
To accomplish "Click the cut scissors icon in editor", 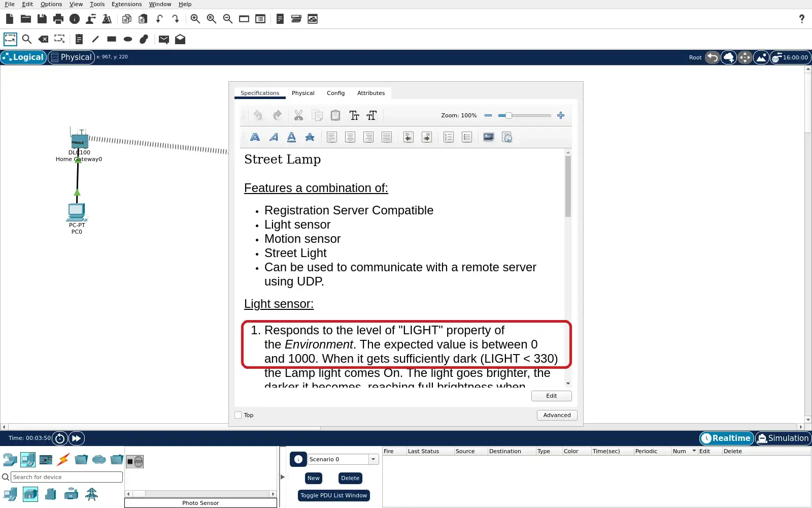I will tap(298, 115).
